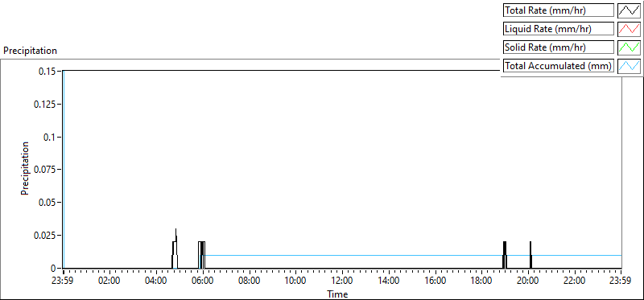Screen dimensions: 644x300
Task: Click the 14:00 x-axis tick label
Action: click(x=389, y=282)
